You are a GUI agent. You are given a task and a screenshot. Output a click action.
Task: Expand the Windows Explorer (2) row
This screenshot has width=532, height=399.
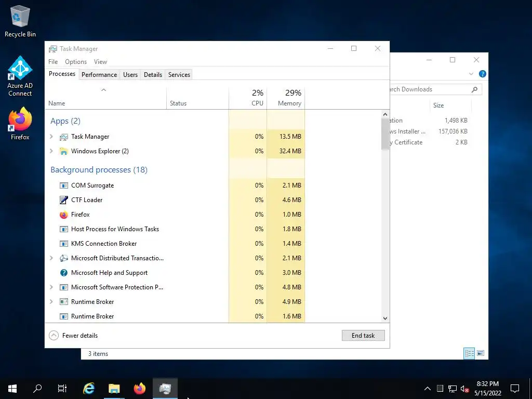pos(51,151)
